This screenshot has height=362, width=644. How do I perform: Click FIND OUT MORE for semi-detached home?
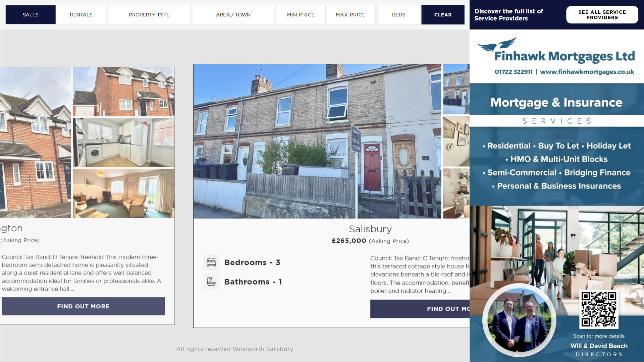[83, 306]
